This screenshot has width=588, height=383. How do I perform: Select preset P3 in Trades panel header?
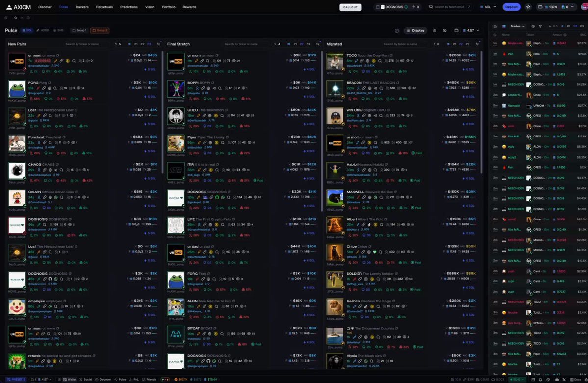coord(582,27)
